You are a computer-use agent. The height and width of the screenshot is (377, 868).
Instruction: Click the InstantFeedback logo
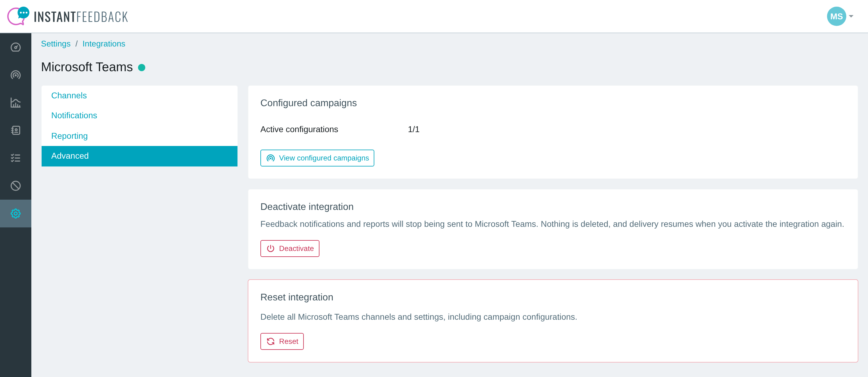click(68, 16)
